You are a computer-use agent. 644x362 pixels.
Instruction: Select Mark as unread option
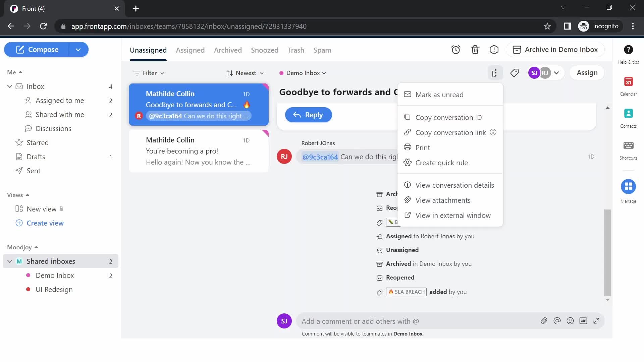coord(440,95)
